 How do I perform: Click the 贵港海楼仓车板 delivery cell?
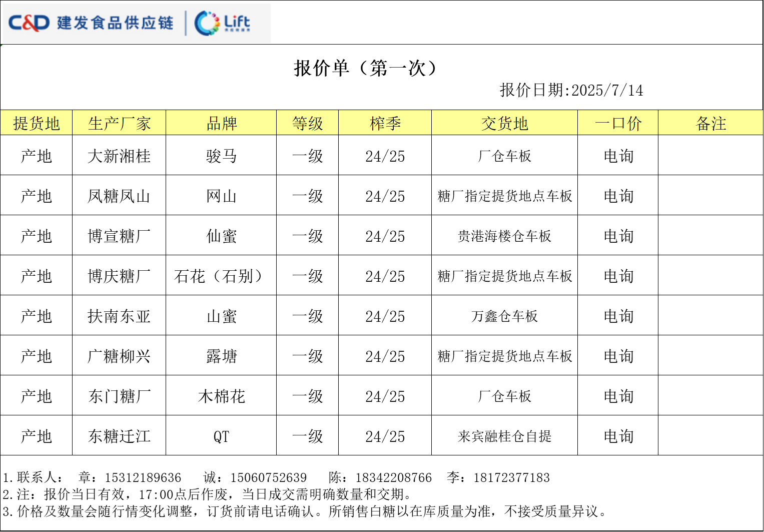pos(504,236)
